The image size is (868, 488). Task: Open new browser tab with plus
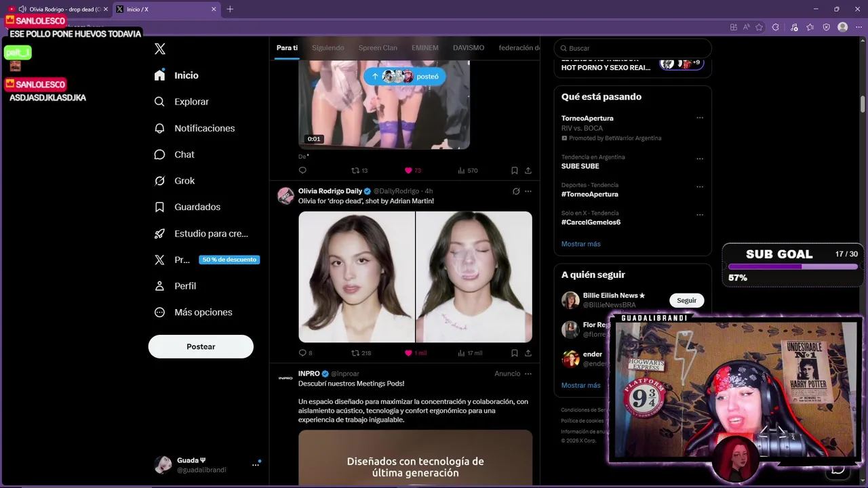pyautogui.click(x=230, y=9)
